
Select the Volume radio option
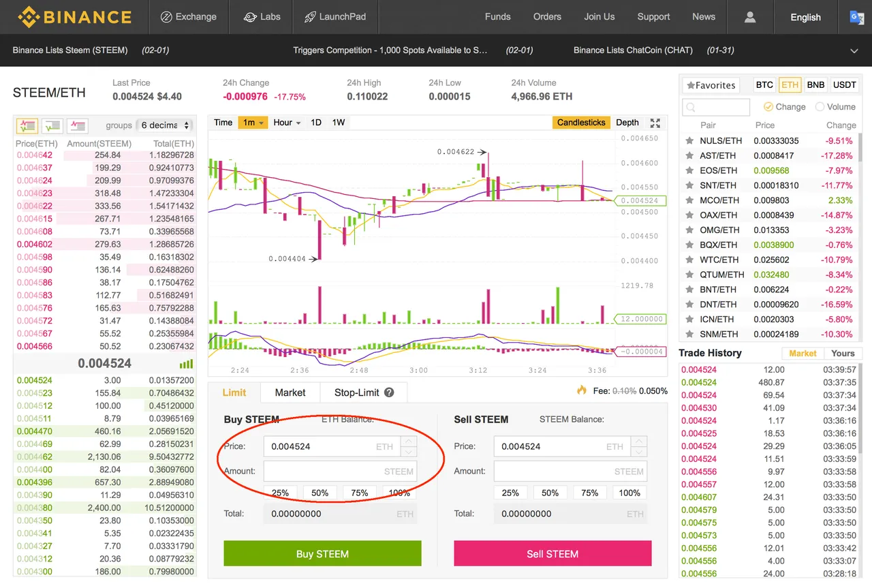click(820, 107)
